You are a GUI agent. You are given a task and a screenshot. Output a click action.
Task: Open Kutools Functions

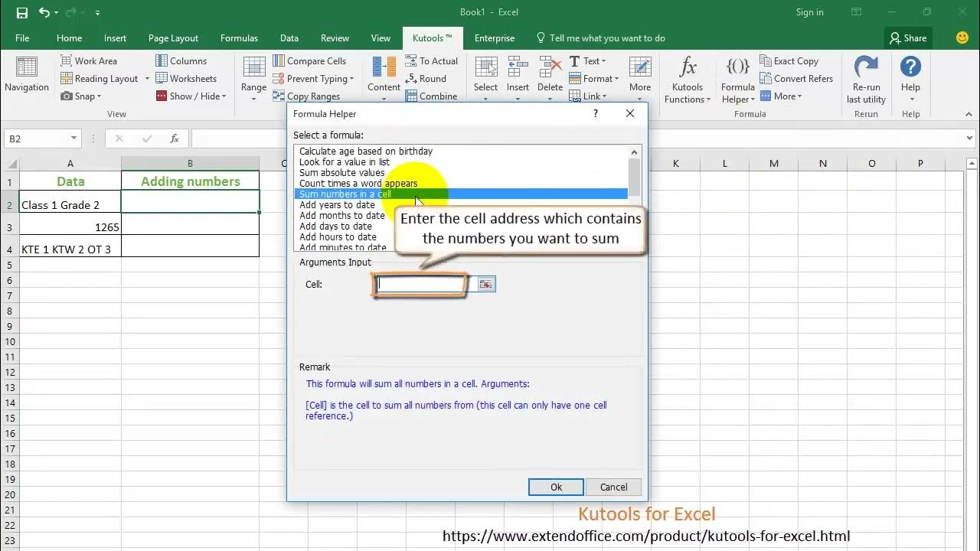coord(688,78)
